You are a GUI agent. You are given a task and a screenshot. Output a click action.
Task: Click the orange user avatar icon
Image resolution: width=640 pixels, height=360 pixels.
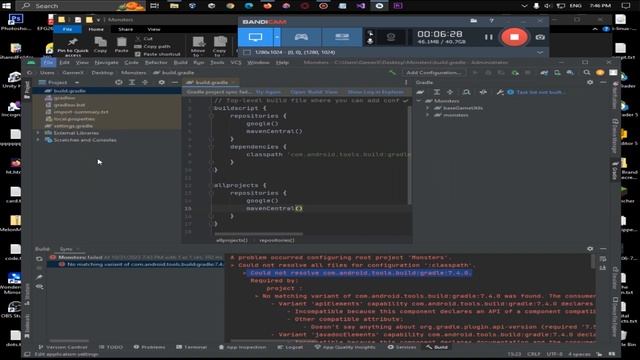(x=600, y=73)
